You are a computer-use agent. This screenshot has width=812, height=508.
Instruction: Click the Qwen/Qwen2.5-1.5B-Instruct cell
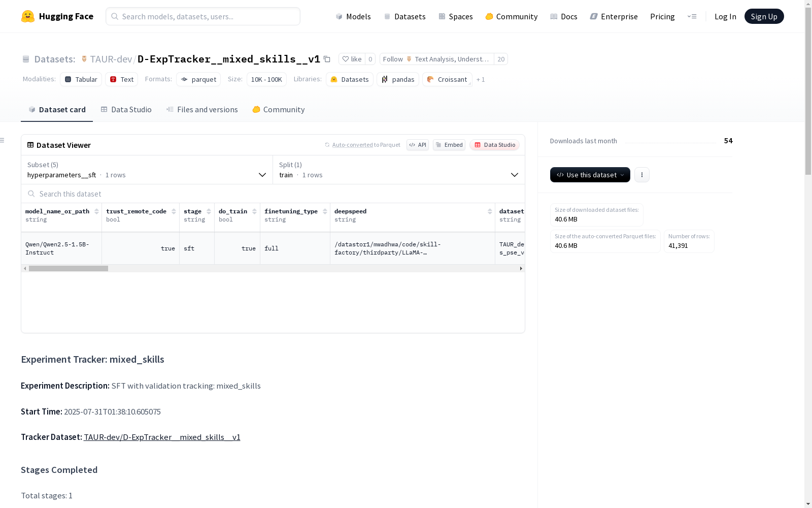pos(61,248)
